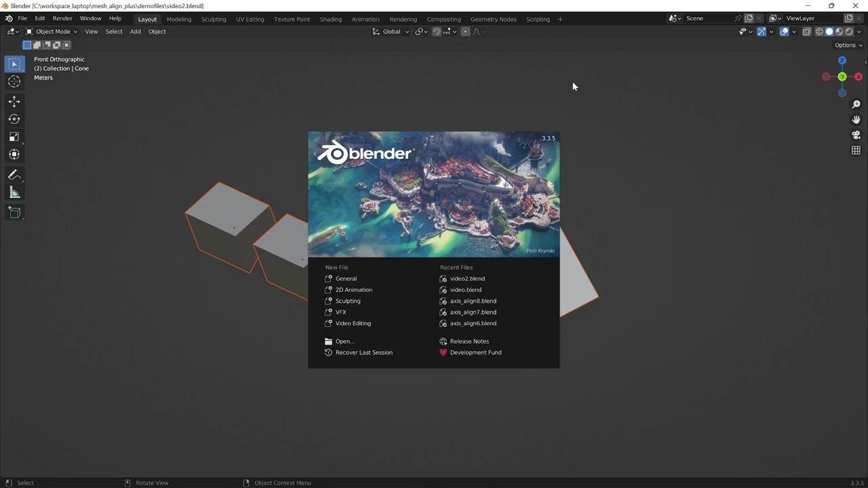Open recent file video2.blend
Screen dimensions: 868x488
coord(467,279)
